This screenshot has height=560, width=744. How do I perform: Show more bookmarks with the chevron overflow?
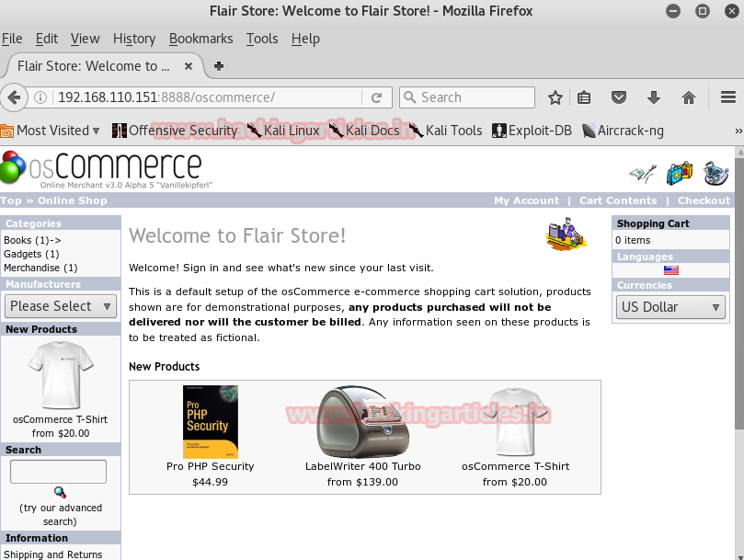tap(738, 131)
